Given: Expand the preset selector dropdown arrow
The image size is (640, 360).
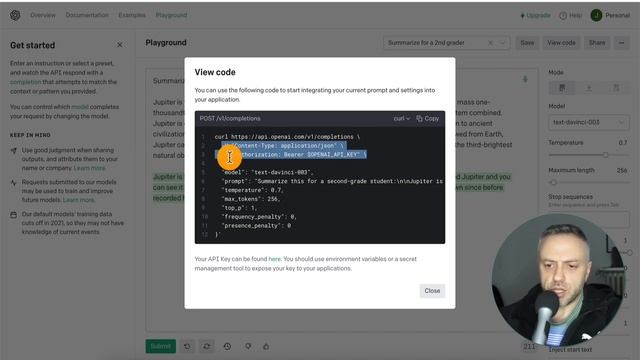Looking at the screenshot, I should (502, 43).
